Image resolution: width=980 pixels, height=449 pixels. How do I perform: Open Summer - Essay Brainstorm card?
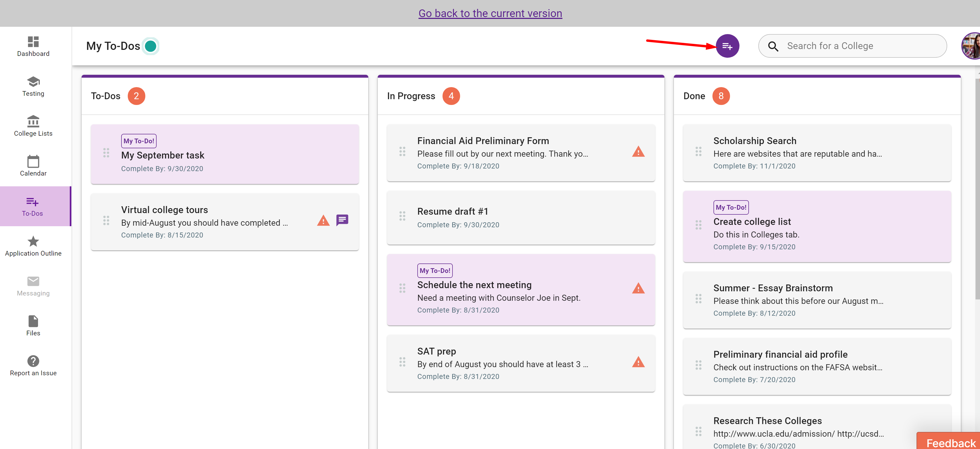coord(817,300)
